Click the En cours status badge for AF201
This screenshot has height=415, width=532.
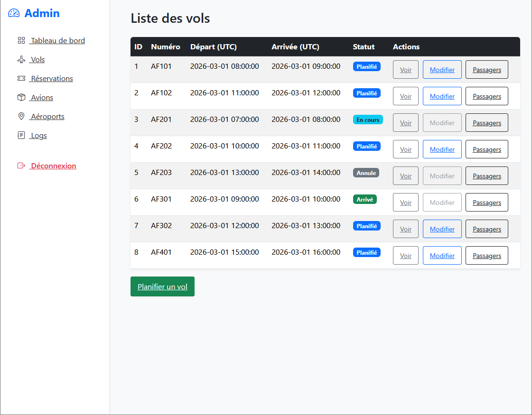coord(368,120)
